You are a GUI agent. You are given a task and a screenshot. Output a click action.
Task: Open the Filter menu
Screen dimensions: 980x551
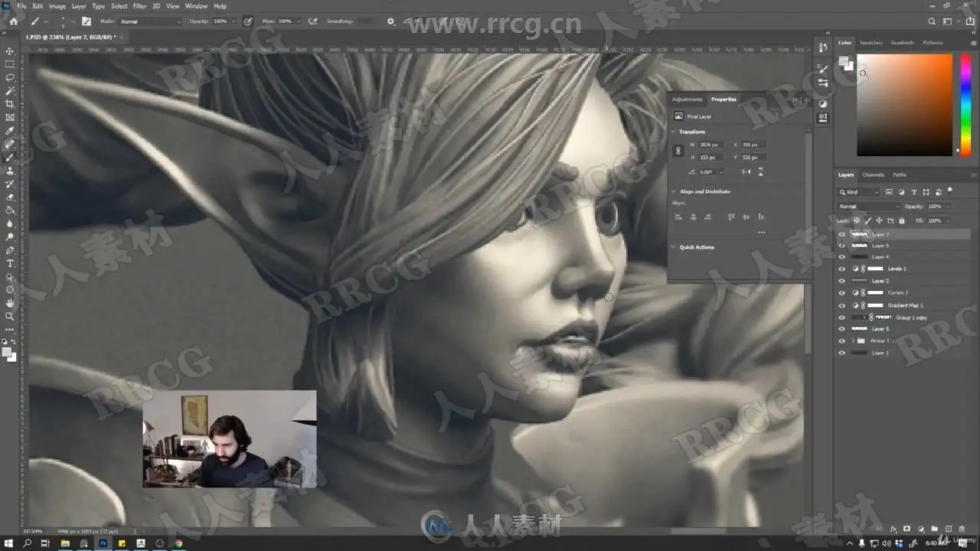point(139,6)
